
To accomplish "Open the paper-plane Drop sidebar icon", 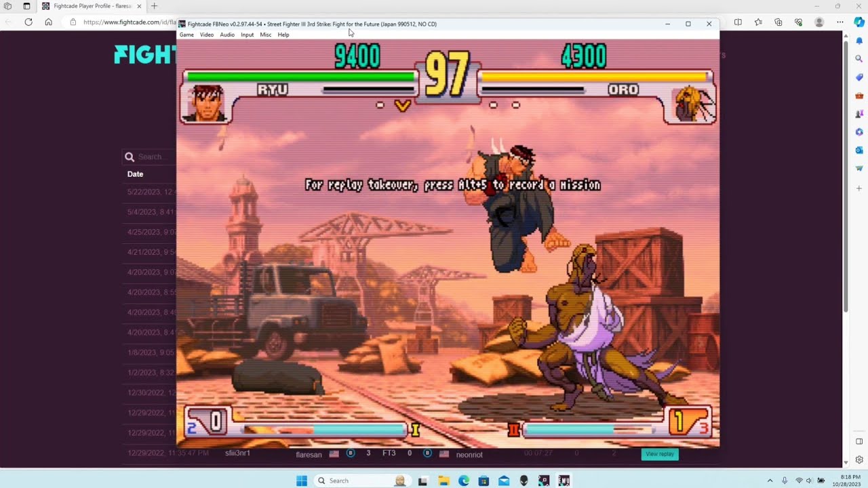I will coord(859,169).
